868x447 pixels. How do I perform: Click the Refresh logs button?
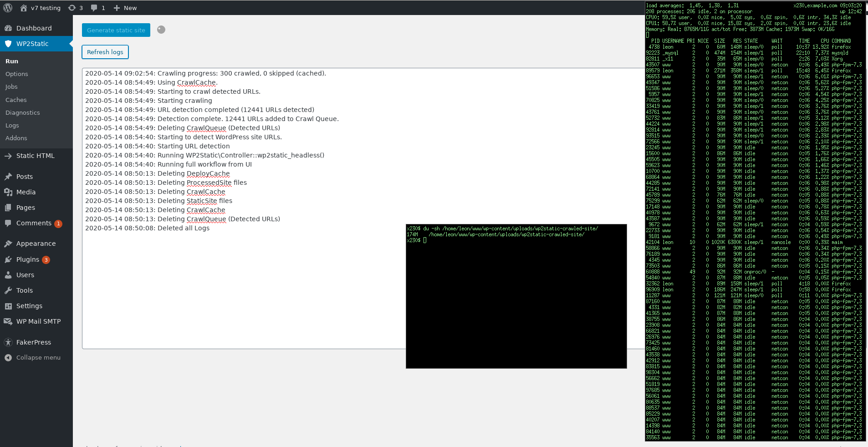[x=105, y=52]
